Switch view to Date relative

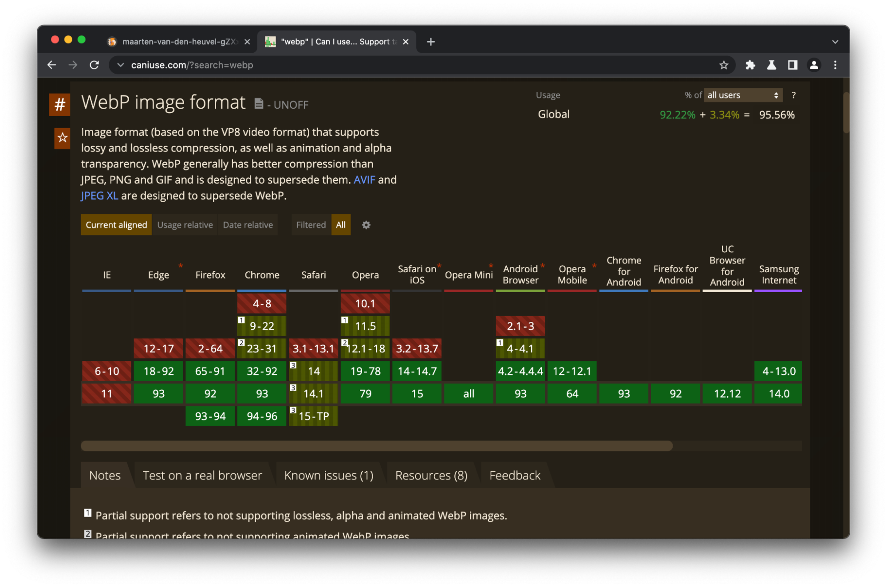pos(248,225)
